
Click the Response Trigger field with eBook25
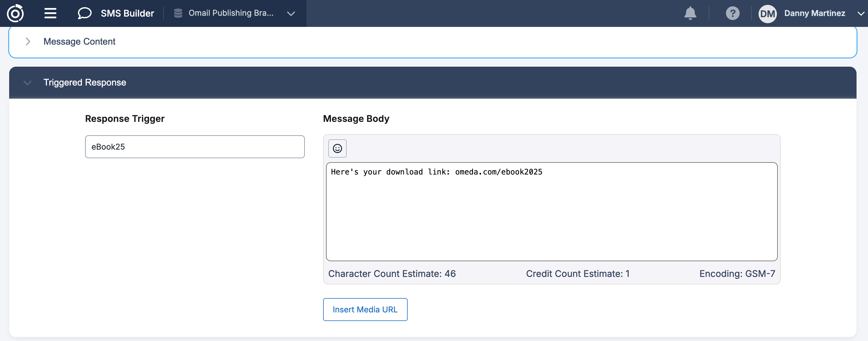click(195, 147)
